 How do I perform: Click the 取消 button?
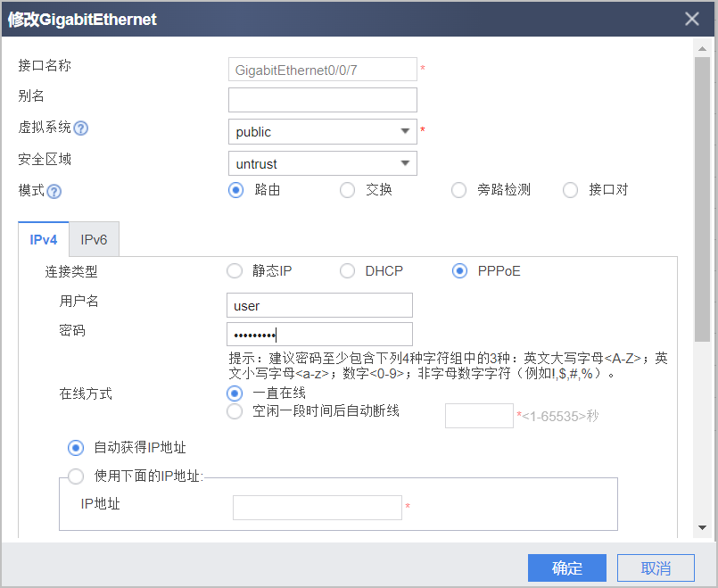(x=656, y=567)
